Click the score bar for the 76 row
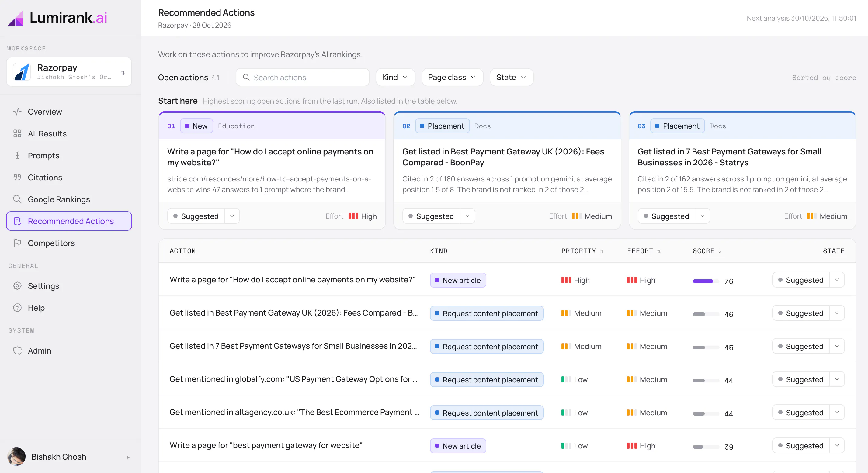The width and height of the screenshot is (868, 473). coord(706,281)
